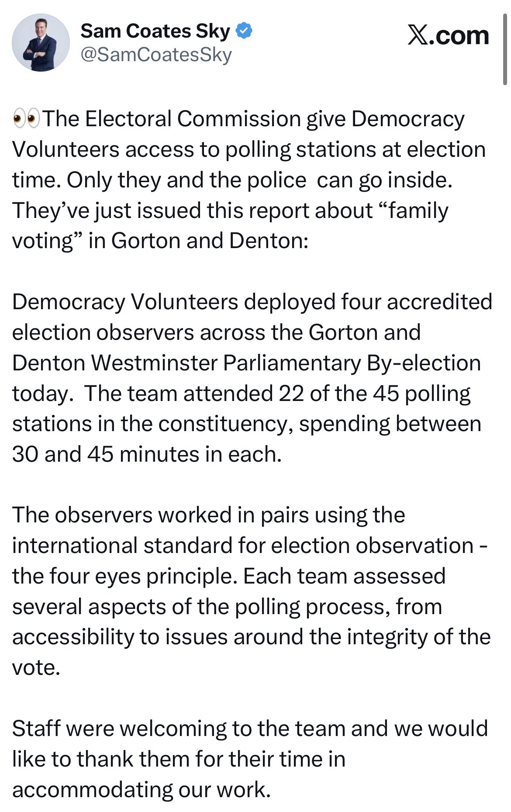Click the line "30 and 45 minutes in each."

click(x=147, y=455)
